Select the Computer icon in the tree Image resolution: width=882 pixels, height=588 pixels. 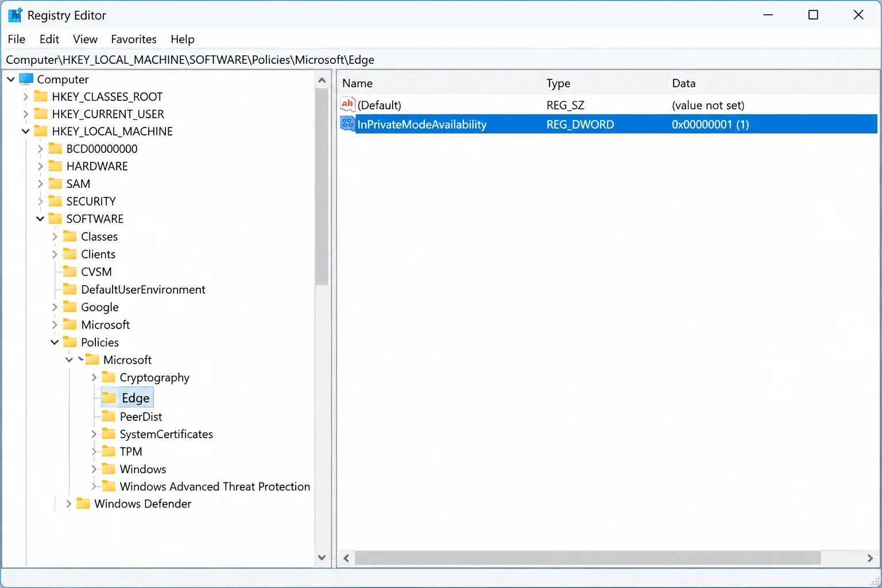coord(26,79)
